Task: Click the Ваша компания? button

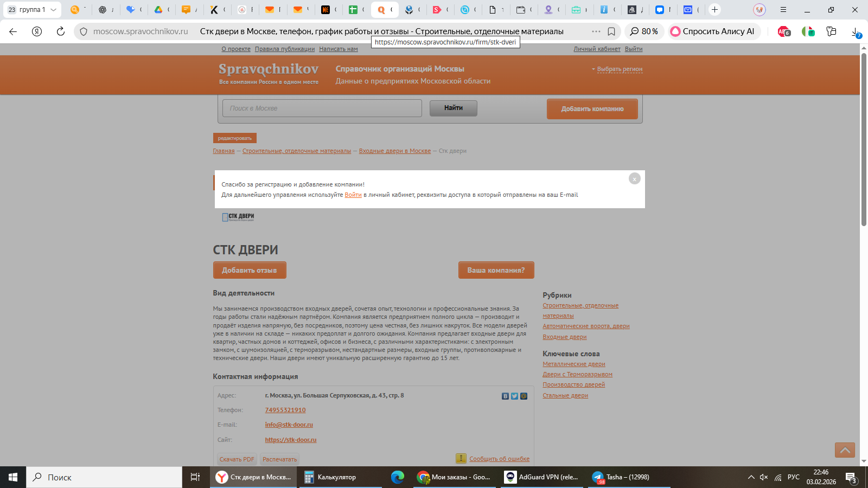Action: point(496,270)
